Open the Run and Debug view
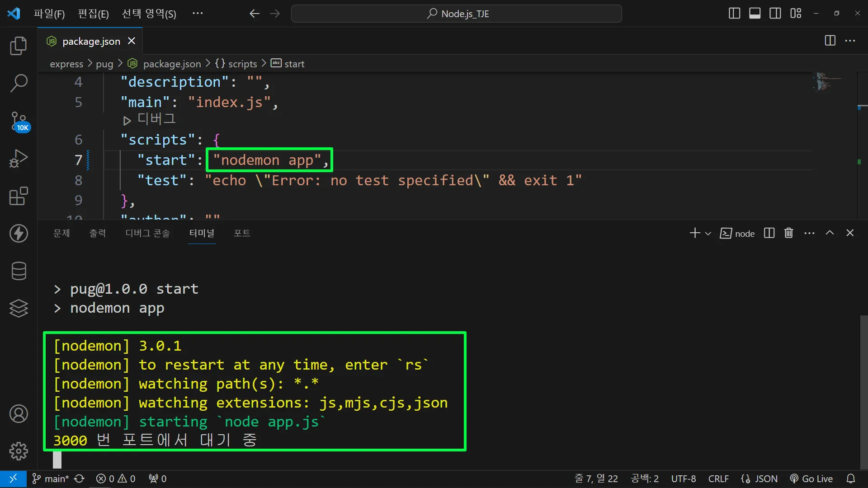 (19, 159)
